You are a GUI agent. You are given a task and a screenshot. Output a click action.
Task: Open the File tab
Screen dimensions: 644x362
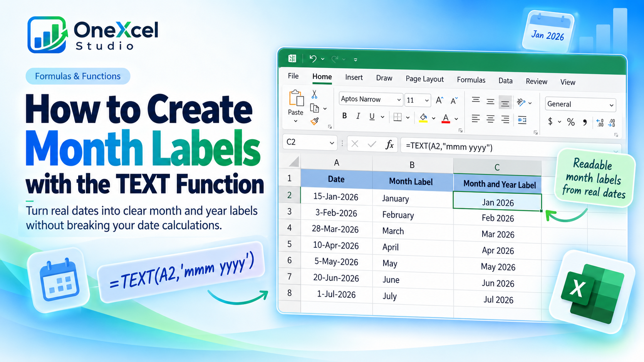click(293, 76)
